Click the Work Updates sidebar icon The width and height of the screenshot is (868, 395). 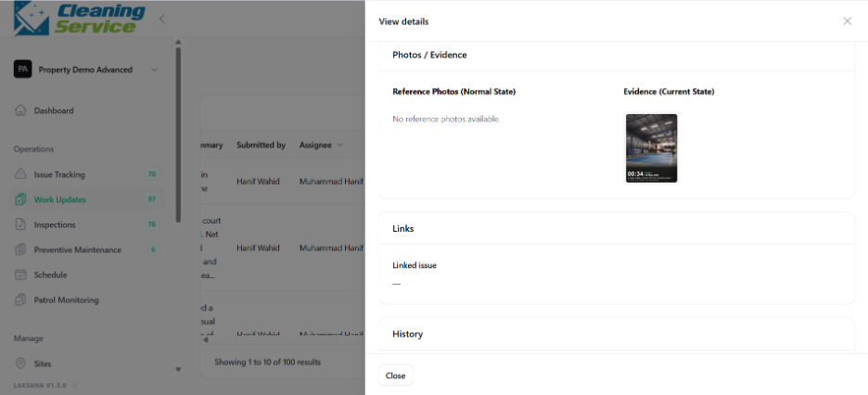pos(20,199)
